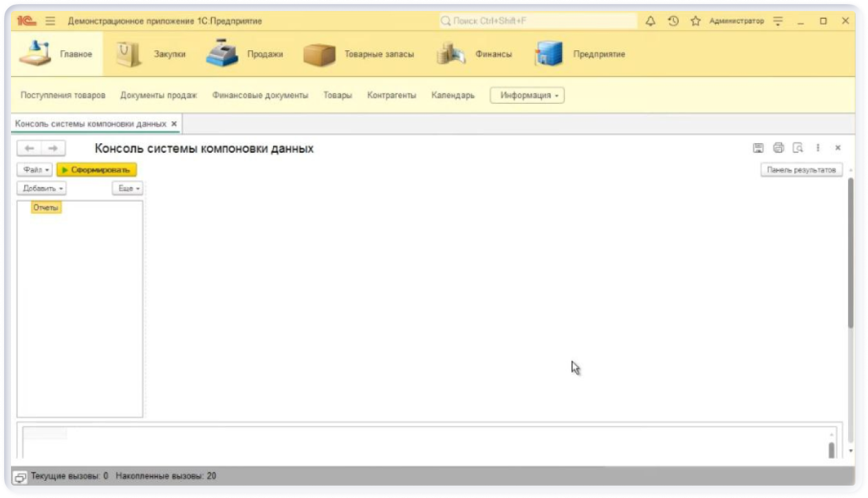Open the Файл dropdown menu

click(35, 169)
